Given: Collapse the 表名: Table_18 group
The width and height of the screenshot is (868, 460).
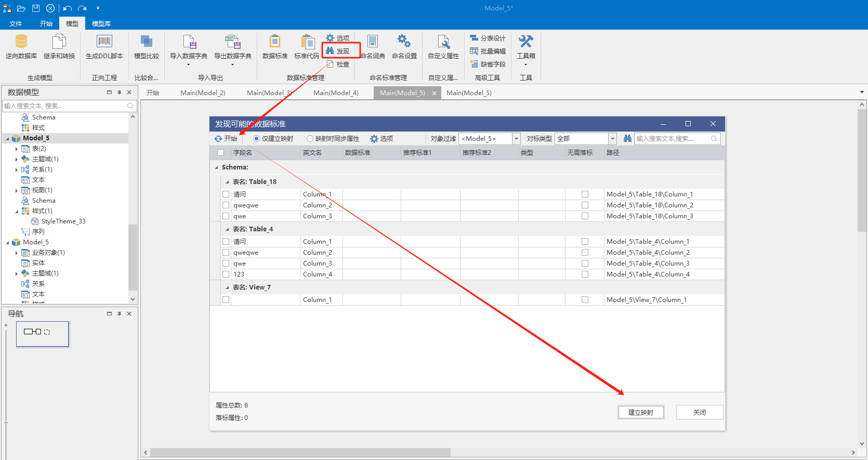Looking at the screenshot, I should pyautogui.click(x=227, y=182).
